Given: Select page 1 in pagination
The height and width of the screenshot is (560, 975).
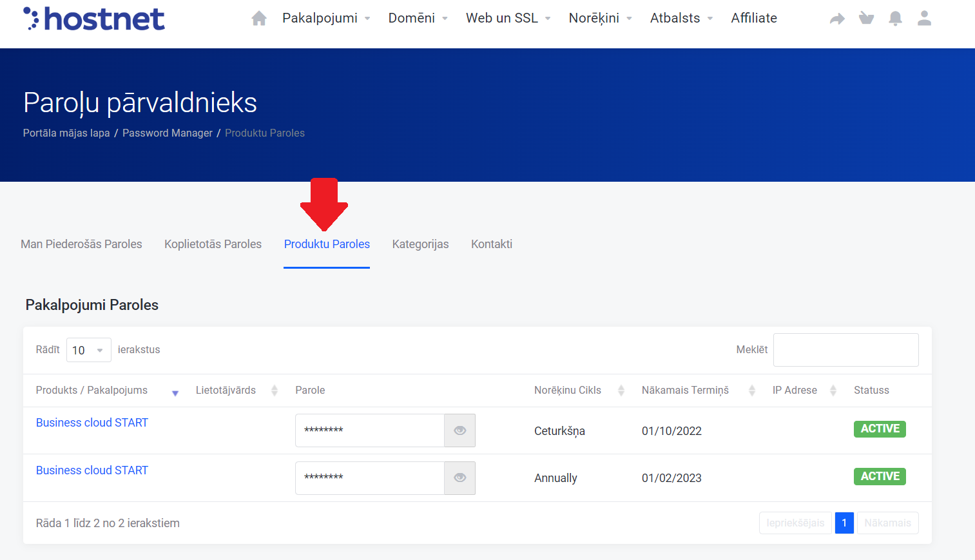Looking at the screenshot, I should point(844,523).
